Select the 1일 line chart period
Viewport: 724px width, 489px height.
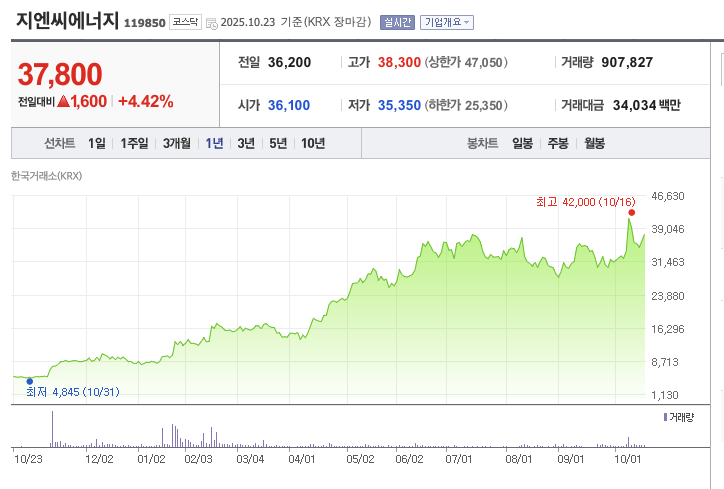pyautogui.click(x=96, y=143)
